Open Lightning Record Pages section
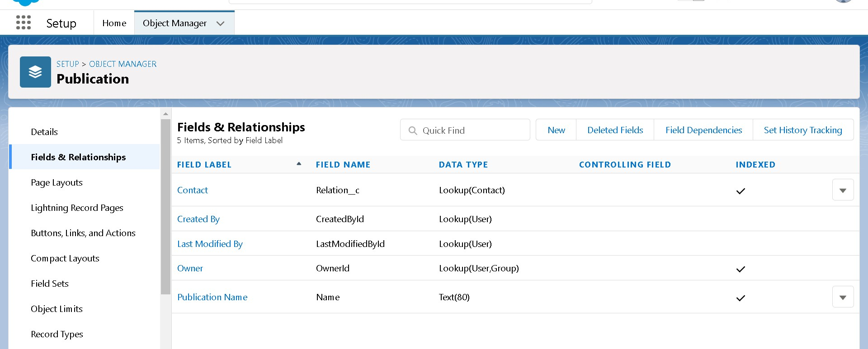The image size is (868, 349). 77,208
